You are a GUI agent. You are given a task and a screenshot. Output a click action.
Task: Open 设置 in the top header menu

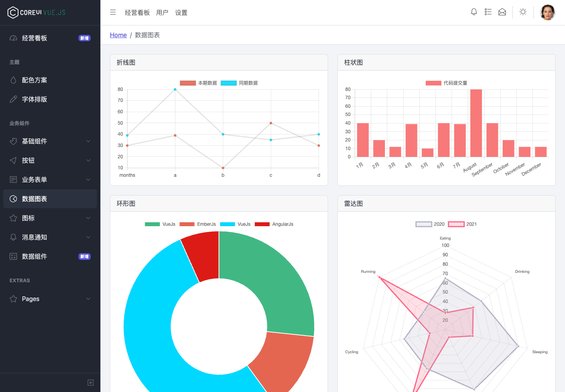pyautogui.click(x=181, y=13)
